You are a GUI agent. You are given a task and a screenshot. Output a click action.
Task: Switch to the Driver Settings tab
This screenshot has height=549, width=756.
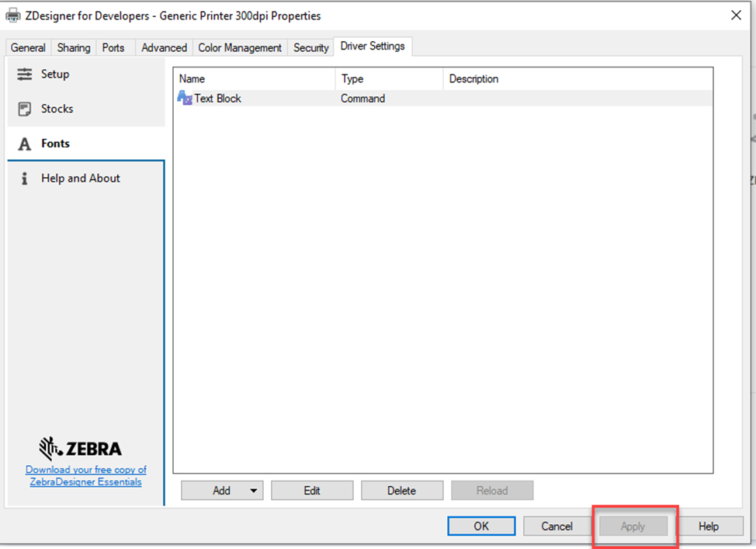click(373, 46)
